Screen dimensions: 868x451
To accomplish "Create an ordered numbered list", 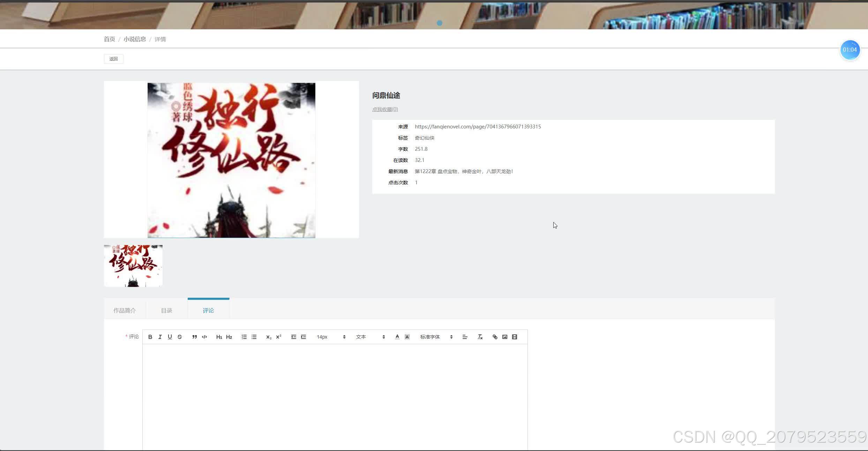I will pyautogui.click(x=244, y=337).
